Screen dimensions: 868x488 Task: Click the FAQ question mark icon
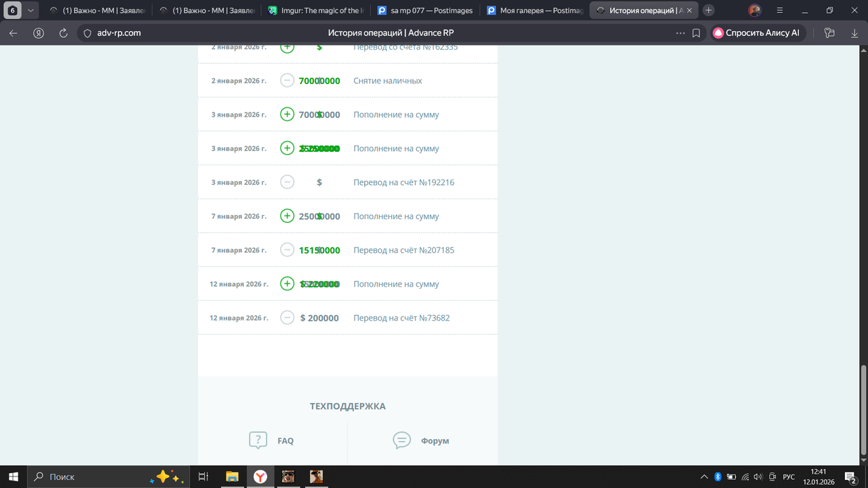(x=258, y=441)
